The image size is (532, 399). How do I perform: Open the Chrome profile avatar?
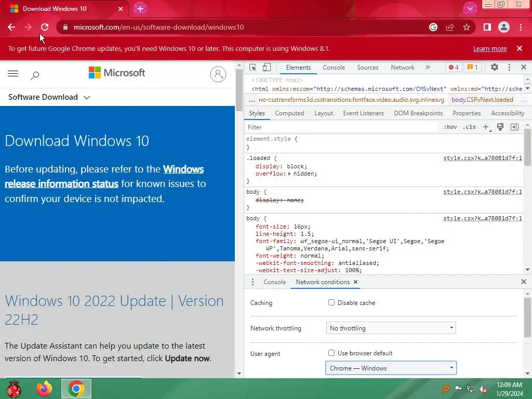[504, 27]
